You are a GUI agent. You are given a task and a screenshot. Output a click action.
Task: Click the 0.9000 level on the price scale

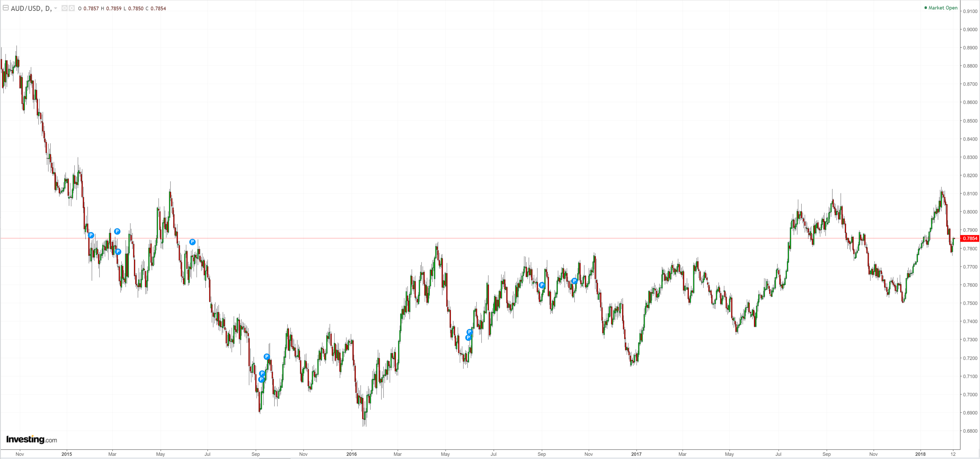pyautogui.click(x=970, y=29)
